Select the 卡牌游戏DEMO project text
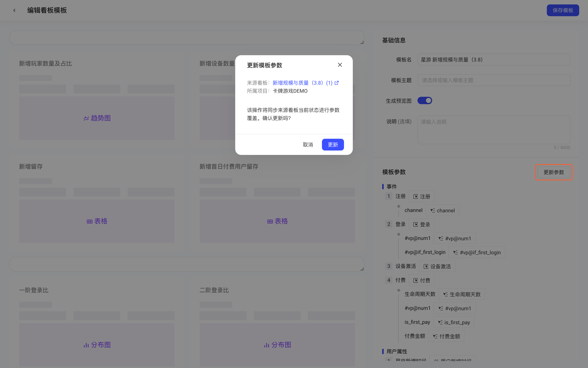 click(290, 91)
